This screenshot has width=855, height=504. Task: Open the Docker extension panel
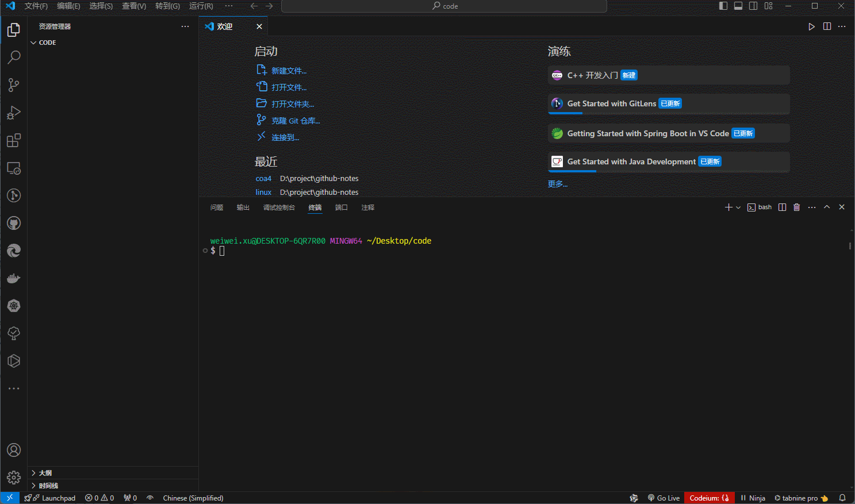(x=14, y=278)
